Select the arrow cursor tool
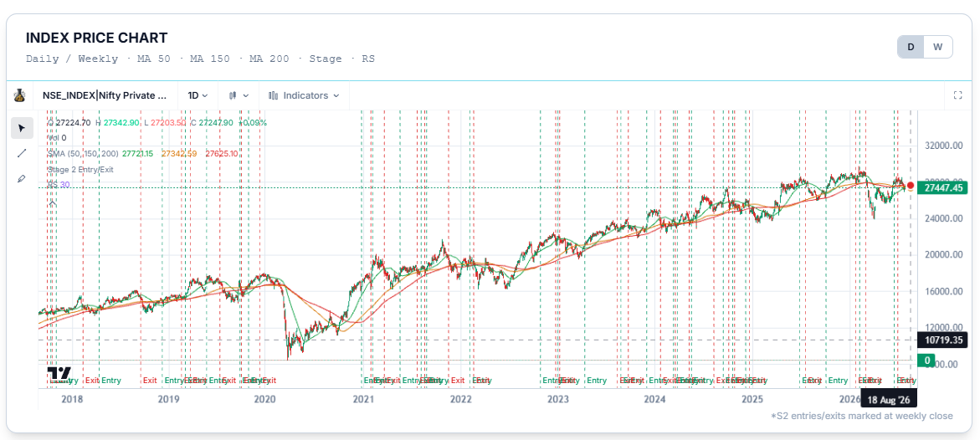The width and height of the screenshot is (980, 440). 22,128
